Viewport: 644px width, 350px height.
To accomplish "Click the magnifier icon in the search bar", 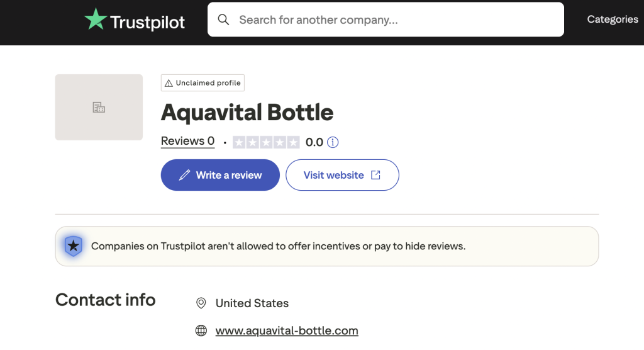I will click(x=223, y=20).
